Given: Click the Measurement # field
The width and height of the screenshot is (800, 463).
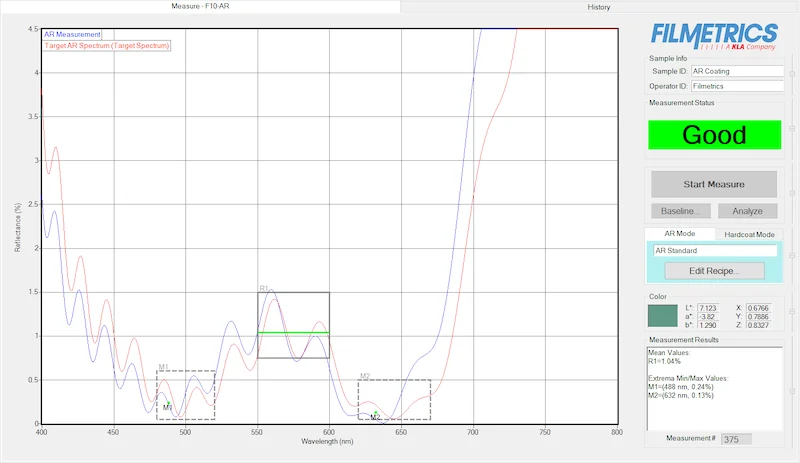Looking at the screenshot, I should [x=738, y=438].
